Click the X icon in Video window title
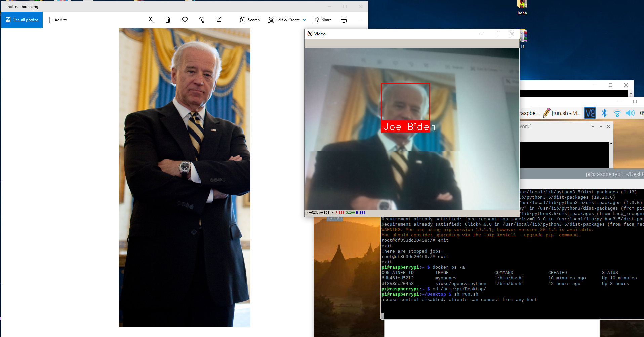This screenshot has height=337, width=644. [310, 34]
